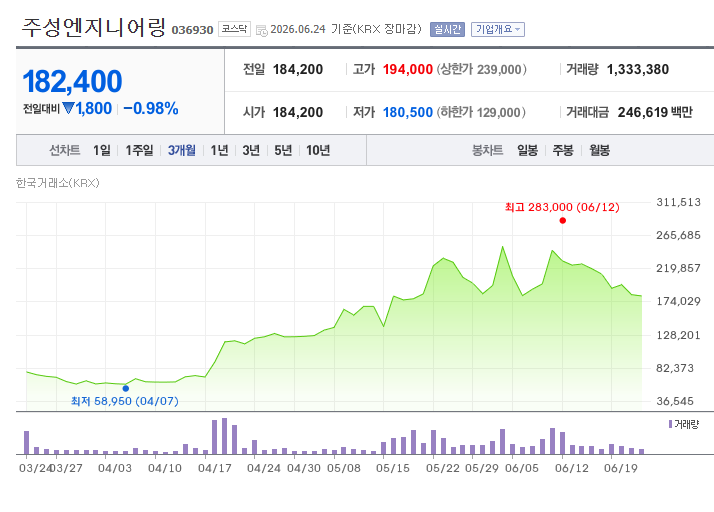Select the 1주일 line chart tab

tap(139, 150)
